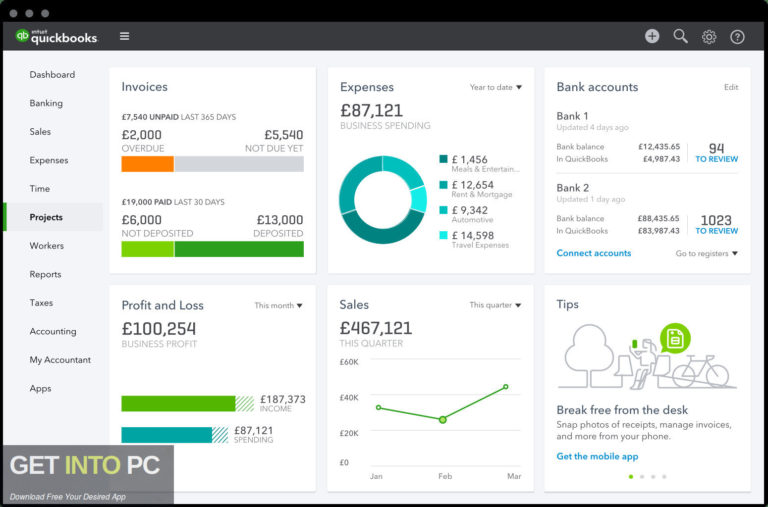The height and width of the screenshot is (507, 768).
Task: Open search with the magnifier icon
Action: (681, 36)
